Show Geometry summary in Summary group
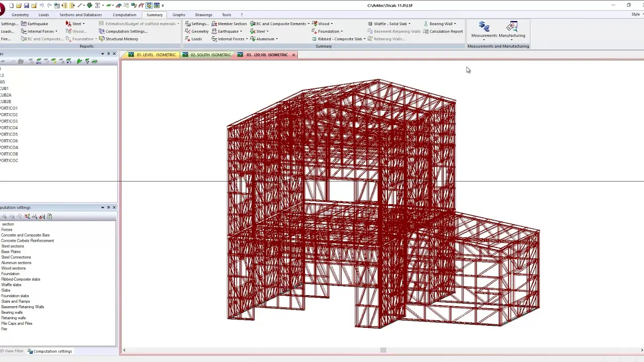Image resolution: width=644 pixels, height=362 pixels. 197,31
